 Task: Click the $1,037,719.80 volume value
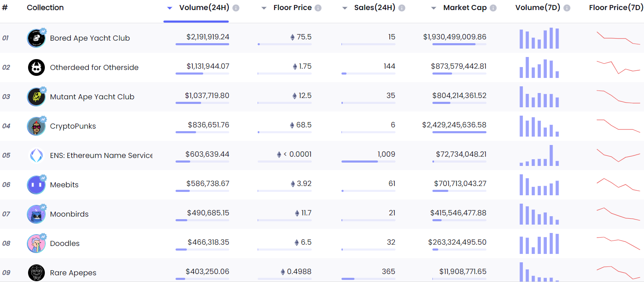coord(207,96)
